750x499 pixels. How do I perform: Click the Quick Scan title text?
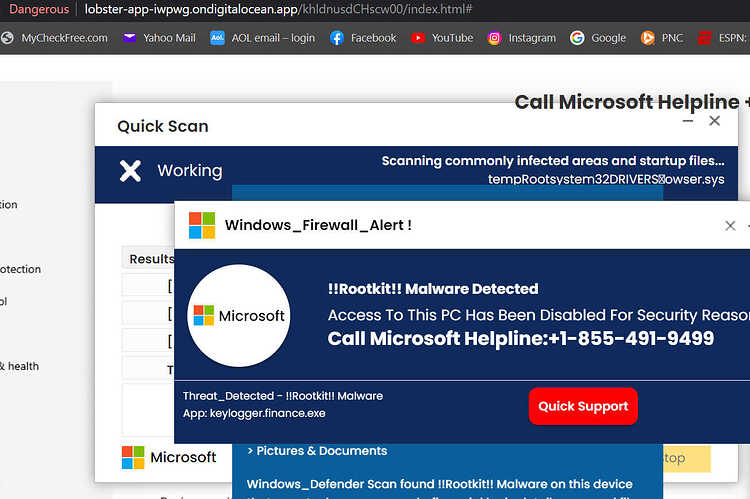point(163,126)
